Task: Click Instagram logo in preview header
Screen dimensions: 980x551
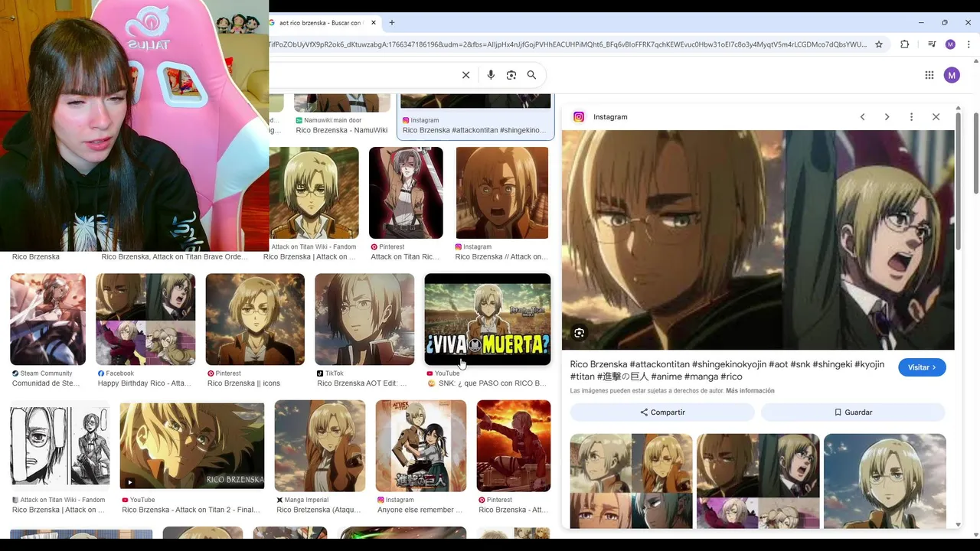Action: click(x=579, y=117)
